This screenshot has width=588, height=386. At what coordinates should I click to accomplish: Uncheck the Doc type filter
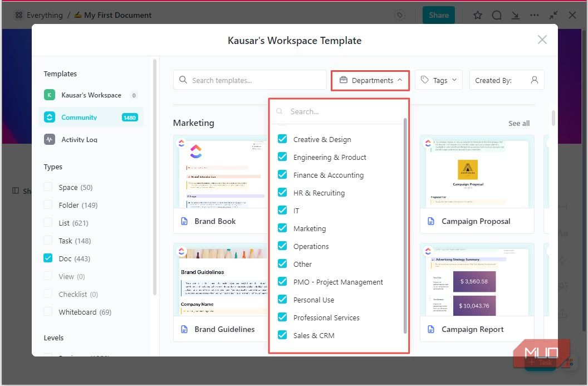coord(48,258)
